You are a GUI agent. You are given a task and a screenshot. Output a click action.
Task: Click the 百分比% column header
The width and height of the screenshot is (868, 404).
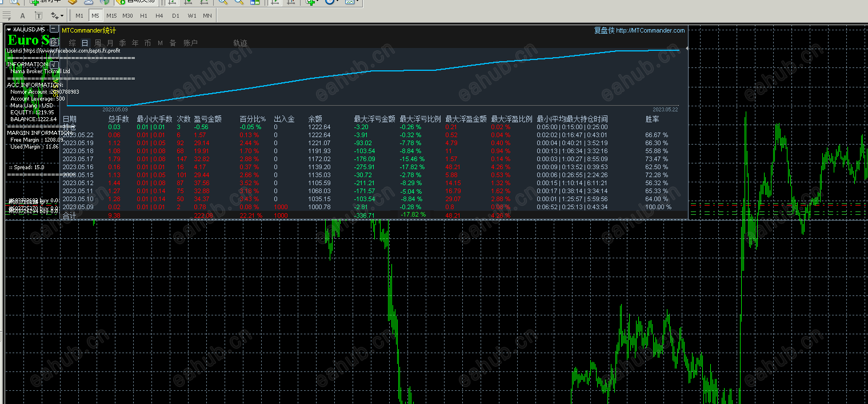click(253, 119)
